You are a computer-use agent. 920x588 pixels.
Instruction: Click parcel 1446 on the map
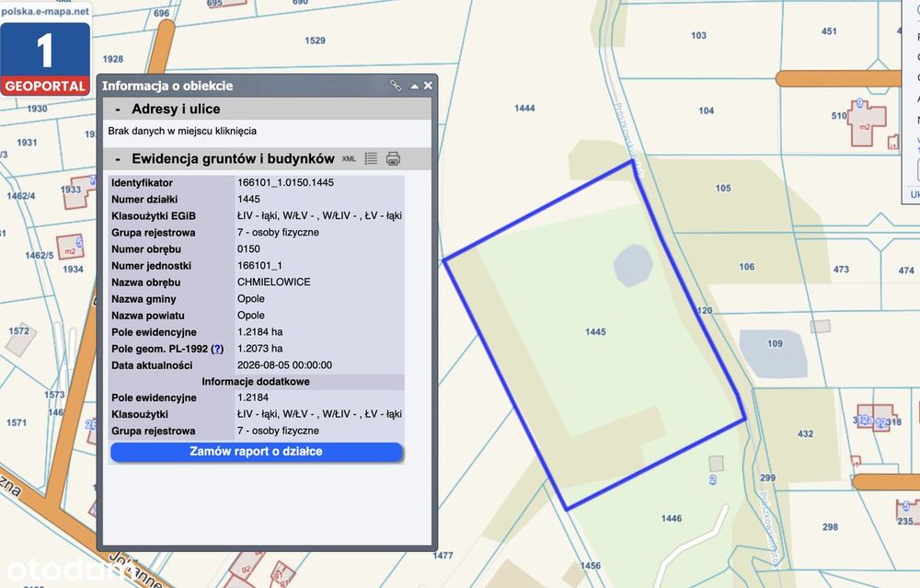(672, 519)
